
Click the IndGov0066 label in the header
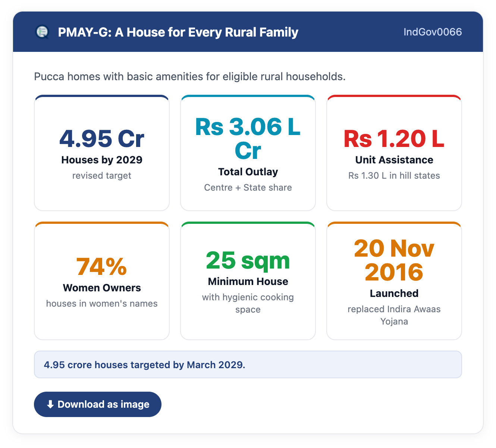pyautogui.click(x=433, y=32)
